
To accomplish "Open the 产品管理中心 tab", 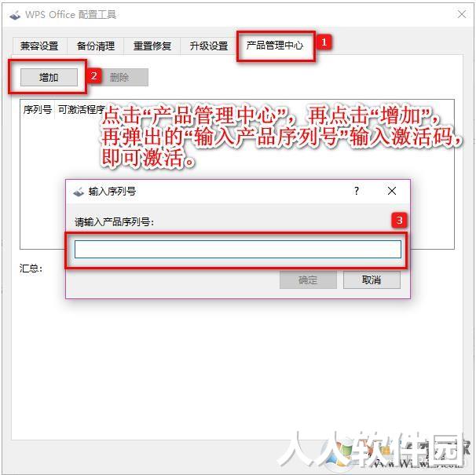I will point(275,46).
